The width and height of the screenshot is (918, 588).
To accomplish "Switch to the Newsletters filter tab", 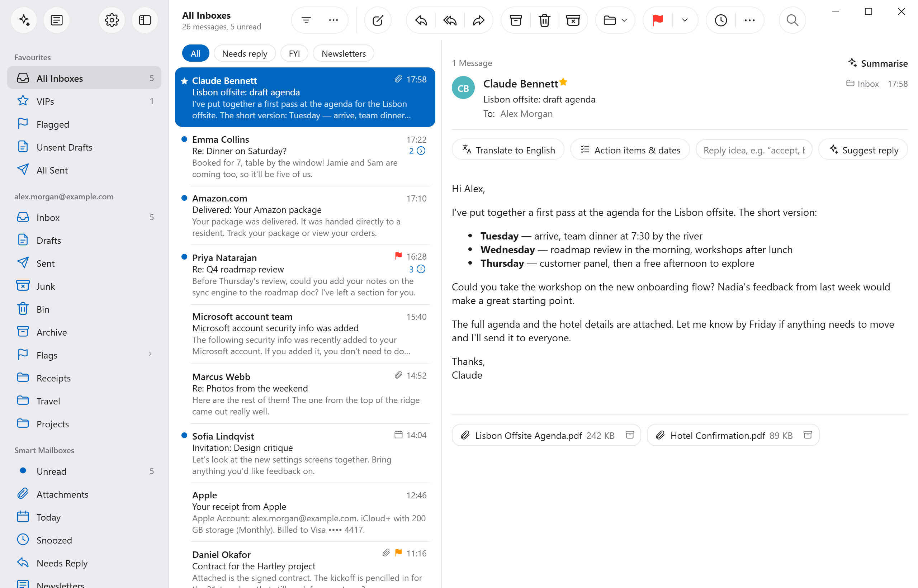I will [343, 53].
